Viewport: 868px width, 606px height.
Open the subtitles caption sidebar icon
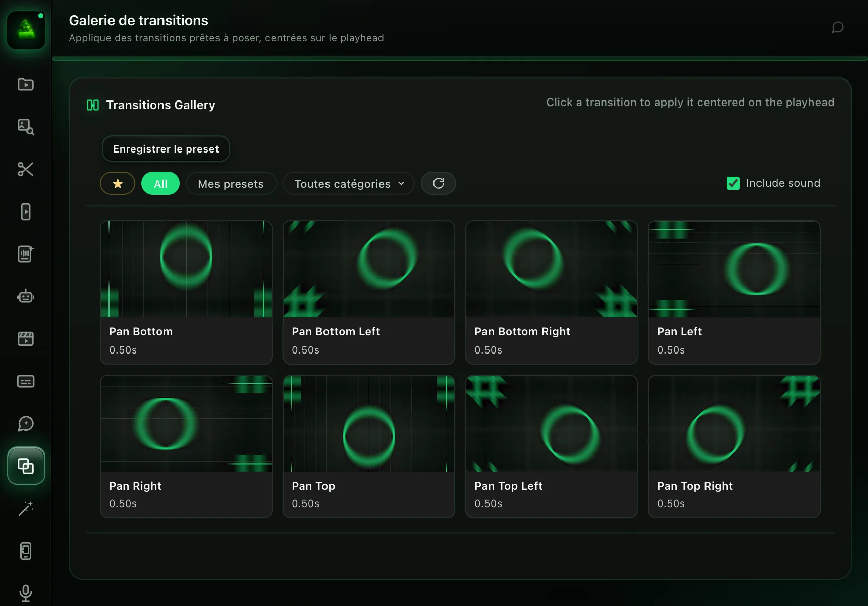pyautogui.click(x=26, y=381)
